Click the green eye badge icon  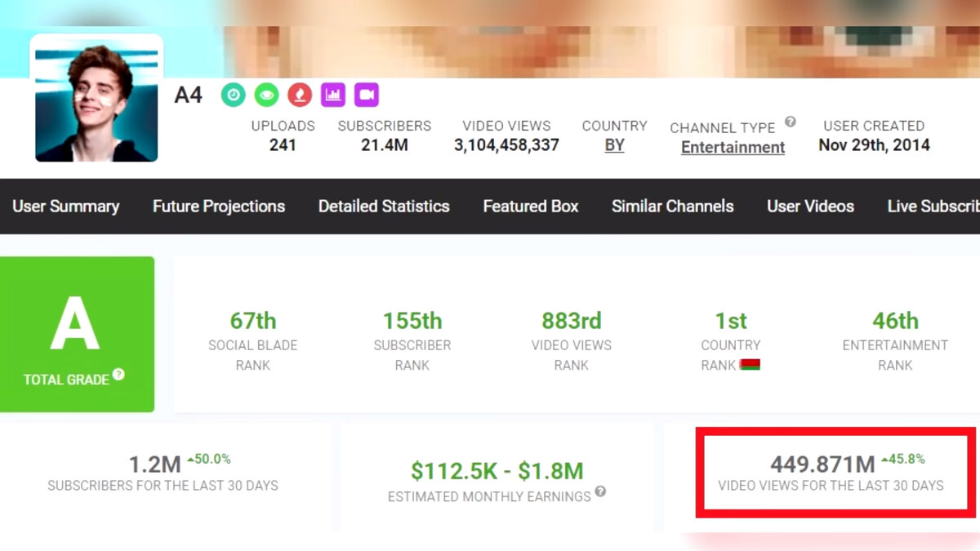tap(266, 95)
